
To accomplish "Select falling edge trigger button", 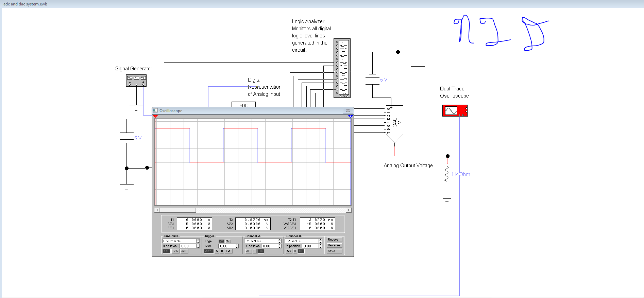I will [228, 241].
